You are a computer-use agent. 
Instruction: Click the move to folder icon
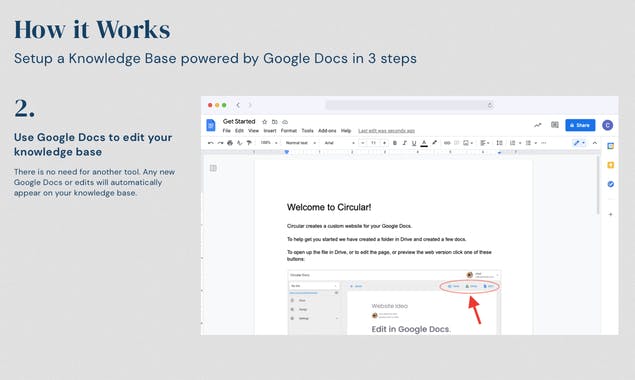tap(275, 122)
